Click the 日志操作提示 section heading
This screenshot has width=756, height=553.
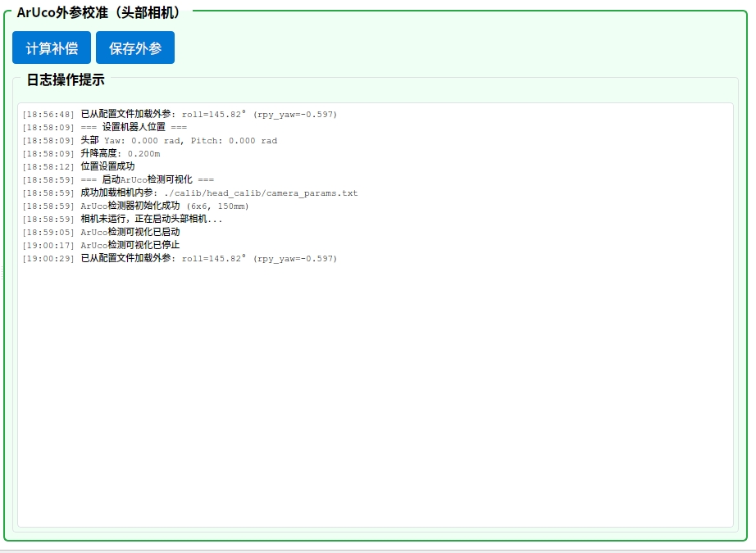(x=66, y=80)
